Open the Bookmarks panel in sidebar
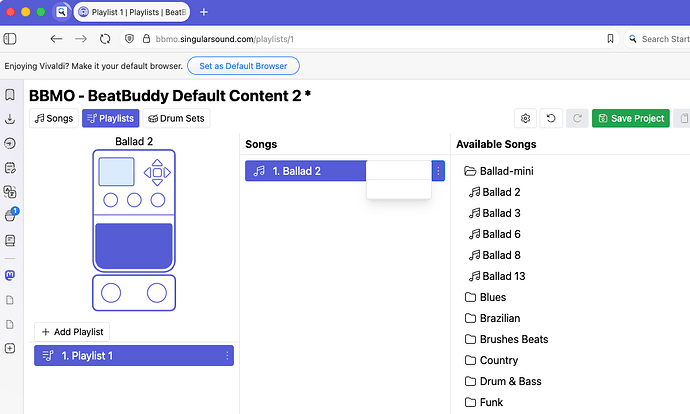The image size is (690, 414). [10, 95]
